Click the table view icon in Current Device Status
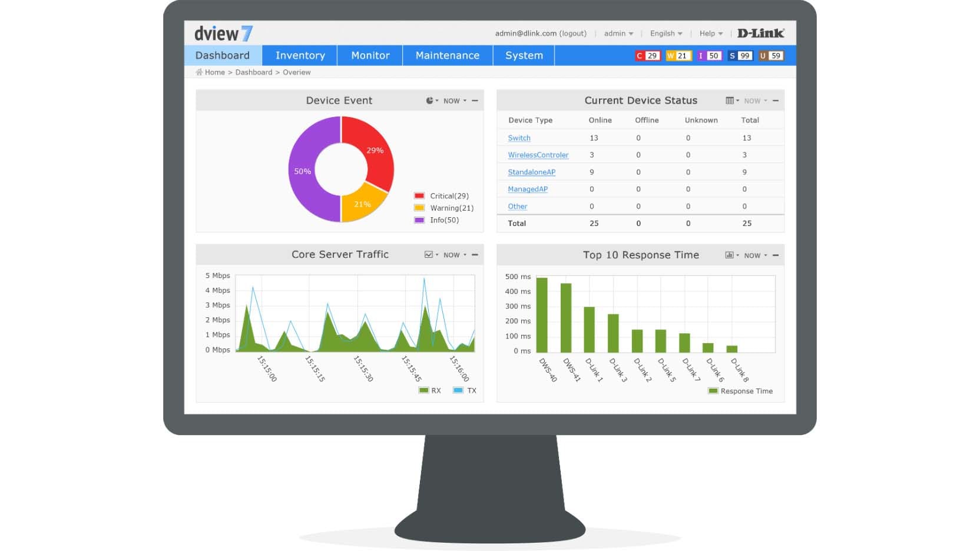980x551 pixels. [x=730, y=101]
